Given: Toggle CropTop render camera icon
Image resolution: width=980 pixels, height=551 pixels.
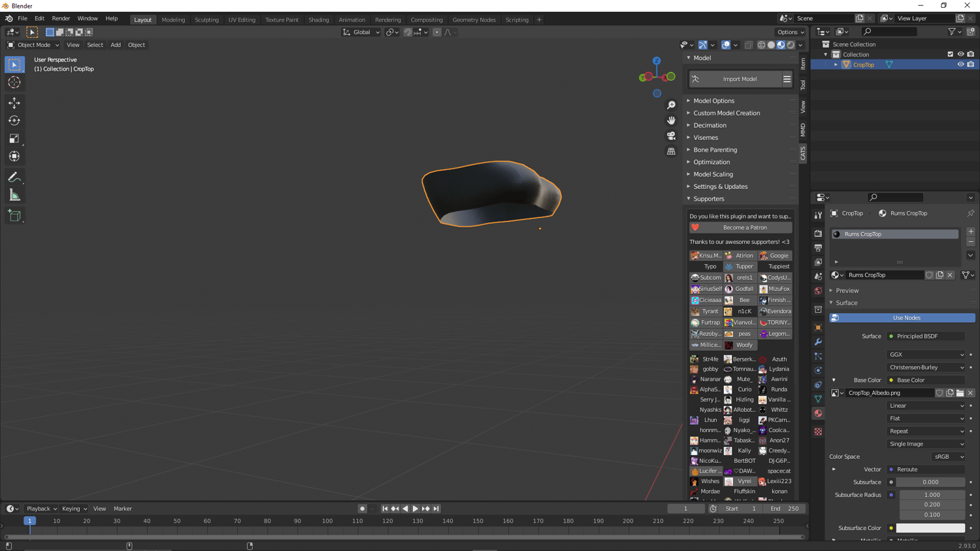Looking at the screenshot, I should click(x=971, y=65).
